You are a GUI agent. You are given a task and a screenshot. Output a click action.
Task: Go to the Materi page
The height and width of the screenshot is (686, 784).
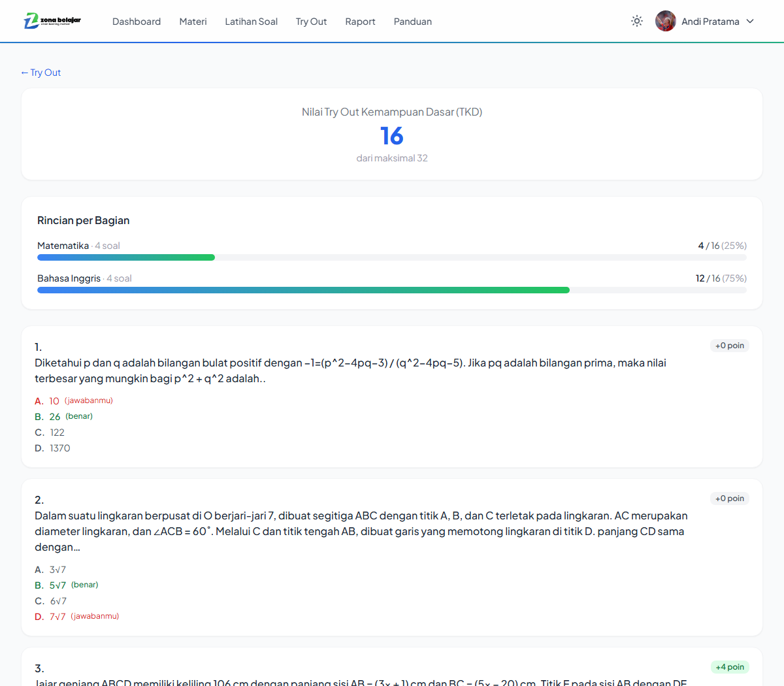(193, 22)
